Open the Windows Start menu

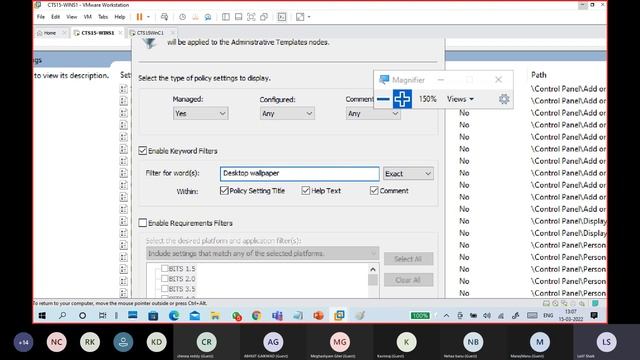42,316
